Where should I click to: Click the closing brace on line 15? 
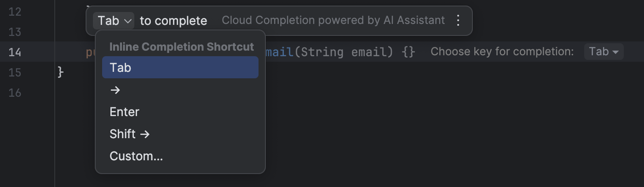60,72
